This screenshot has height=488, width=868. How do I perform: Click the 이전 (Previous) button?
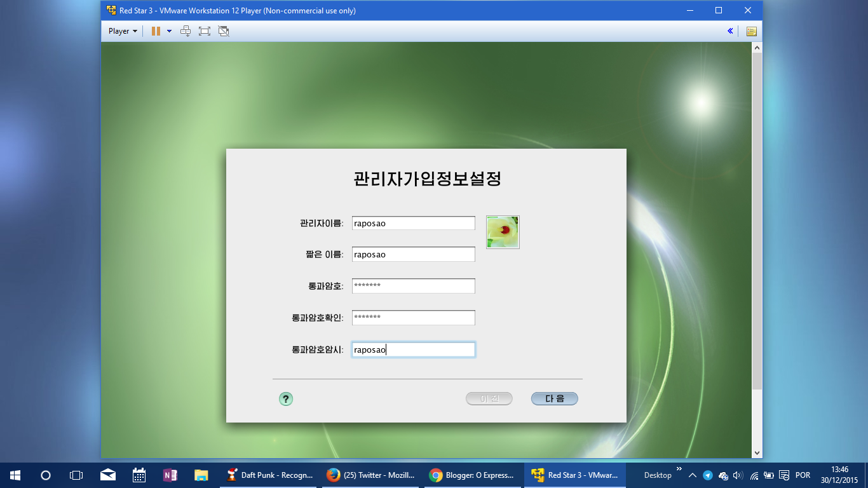(489, 398)
